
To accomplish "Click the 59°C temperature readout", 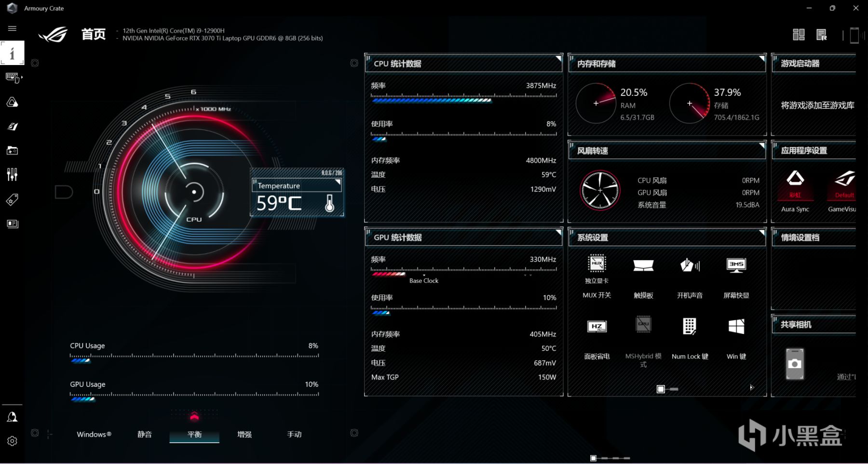I will [x=279, y=203].
